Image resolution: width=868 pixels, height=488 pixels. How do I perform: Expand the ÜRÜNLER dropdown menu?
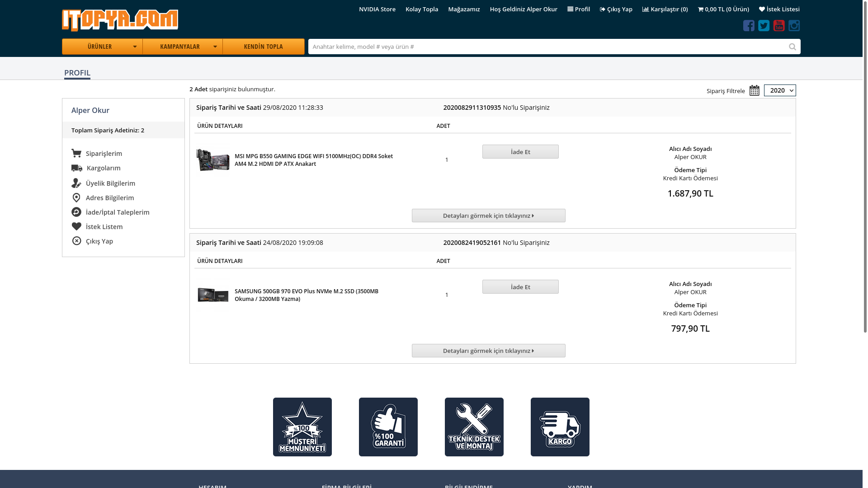[x=102, y=47]
